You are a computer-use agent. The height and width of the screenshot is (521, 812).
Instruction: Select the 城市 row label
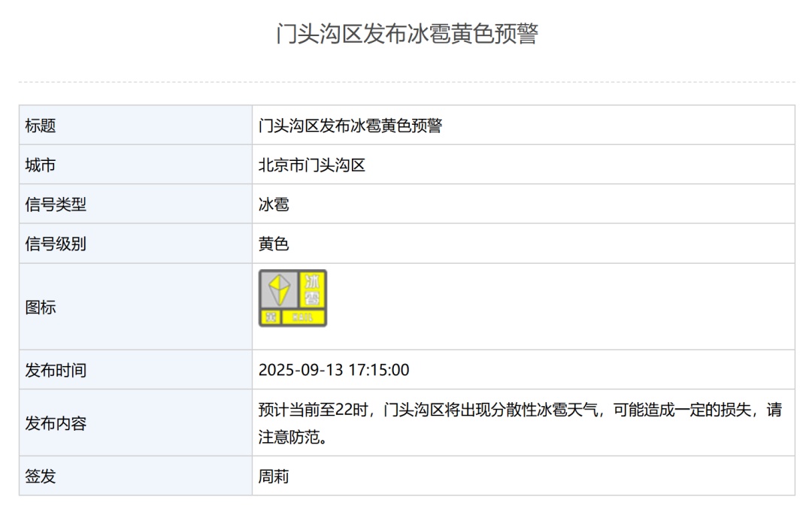(41, 165)
